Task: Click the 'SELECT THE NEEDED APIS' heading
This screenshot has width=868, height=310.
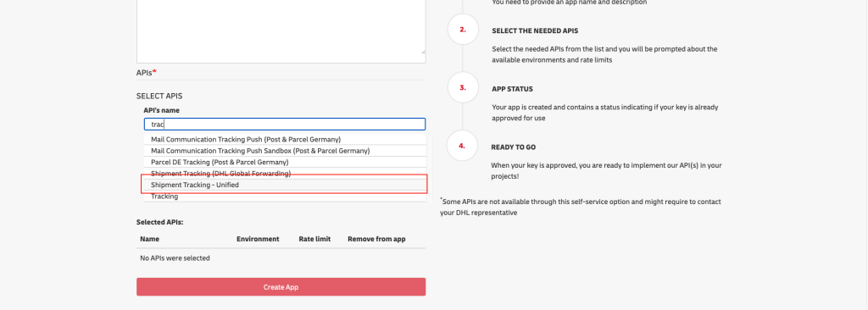Action: (x=535, y=31)
